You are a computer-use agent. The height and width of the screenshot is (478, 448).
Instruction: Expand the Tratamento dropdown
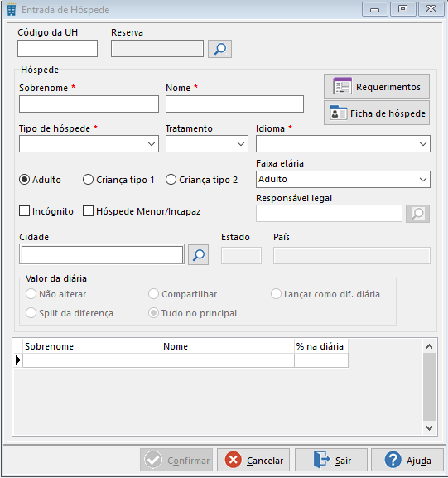coord(241,144)
